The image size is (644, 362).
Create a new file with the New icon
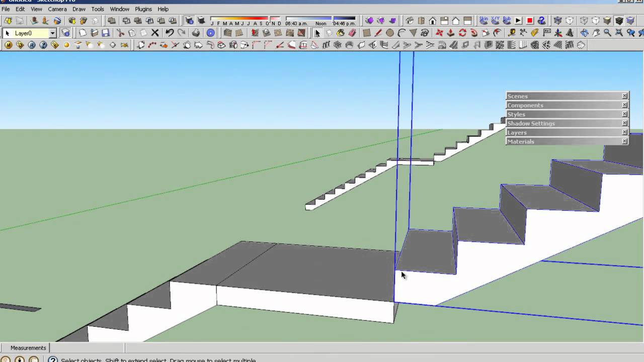click(83, 33)
